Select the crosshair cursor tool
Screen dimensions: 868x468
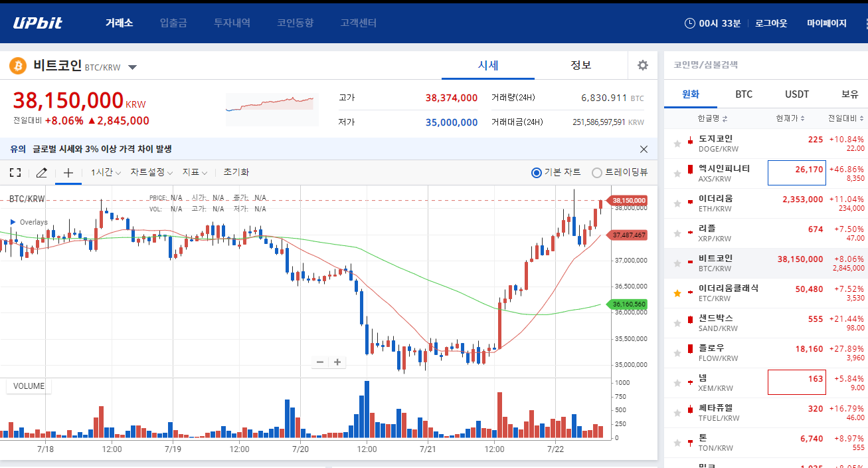[x=68, y=172]
